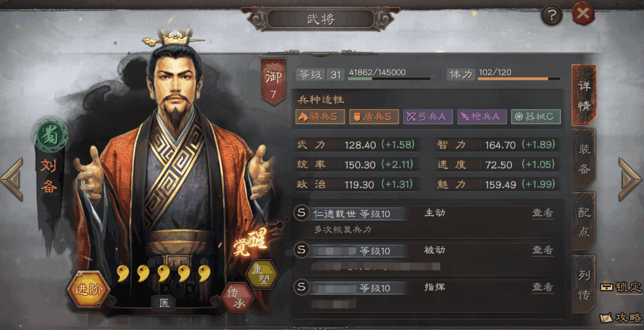This screenshot has height=330, width=644.
Task: Tap the 重塑 hexagon icon
Action: tap(262, 275)
